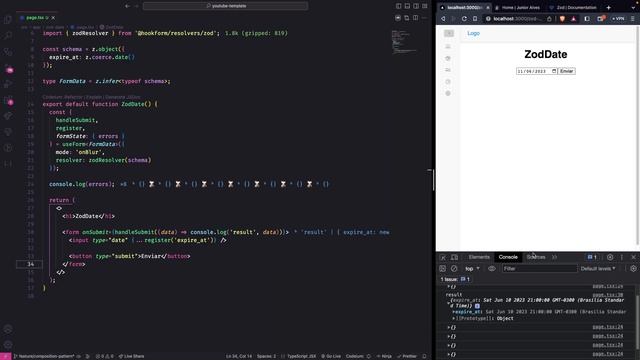Click topmost icon in web page sidebar
Screen dimensions: 640x360
pyautogui.click(x=449, y=33)
